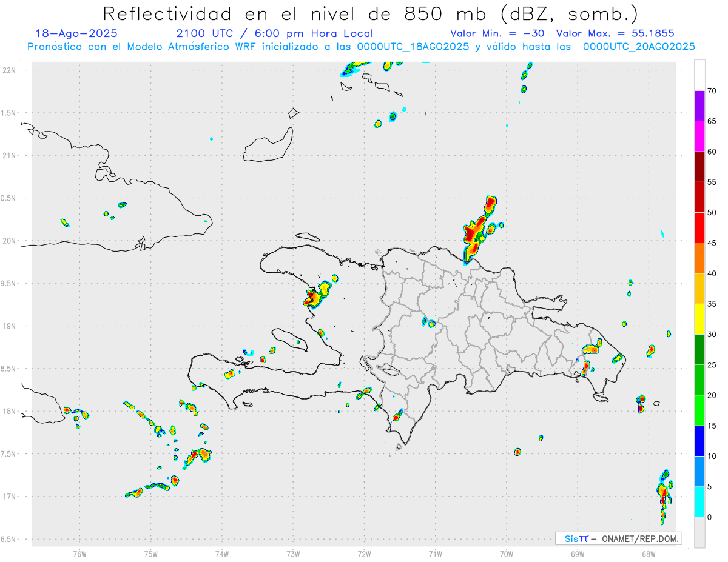Pick the magenta 60-65 dBZ color band

pos(699,136)
